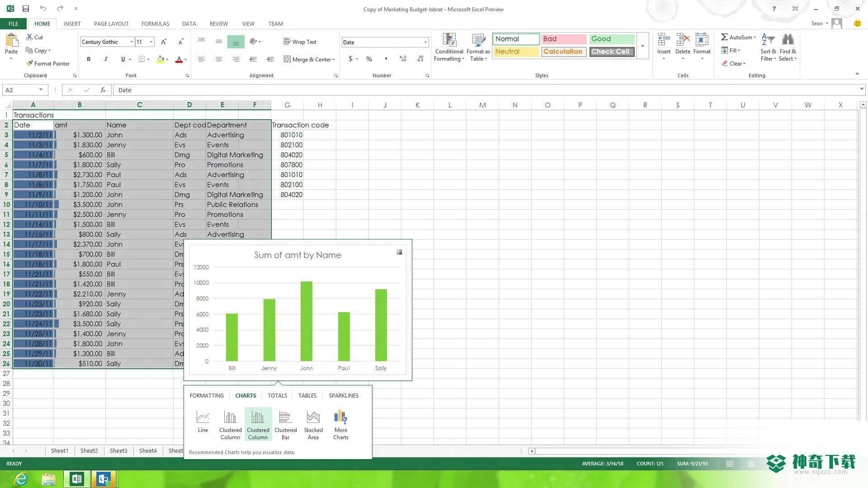The width and height of the screenshot is (868, 488).
Task: Apply the Percent style format
Action: click(369, 59)
